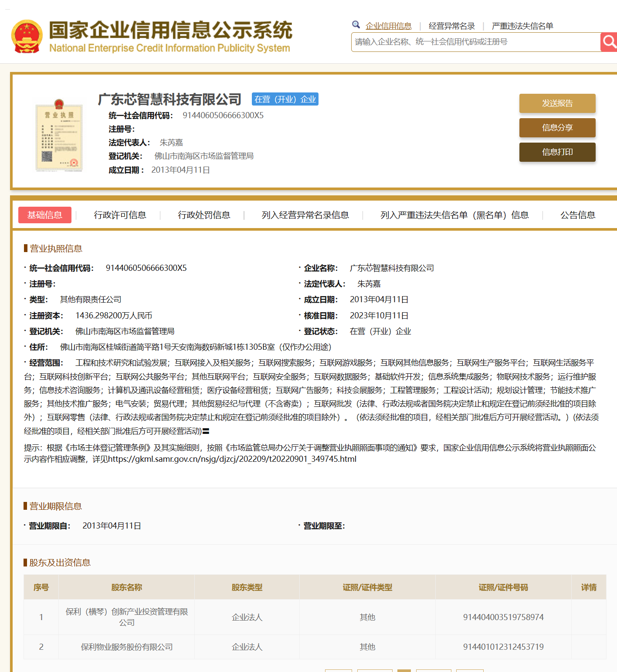Image resolution: width=617 pixels, height=672 pixels.
Task: Return to the 基础信息 tab
Action: click(44, 215)
